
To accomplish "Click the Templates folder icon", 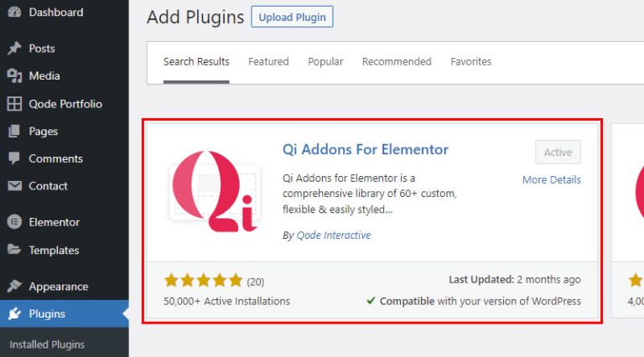I will (x=14, y=250).
